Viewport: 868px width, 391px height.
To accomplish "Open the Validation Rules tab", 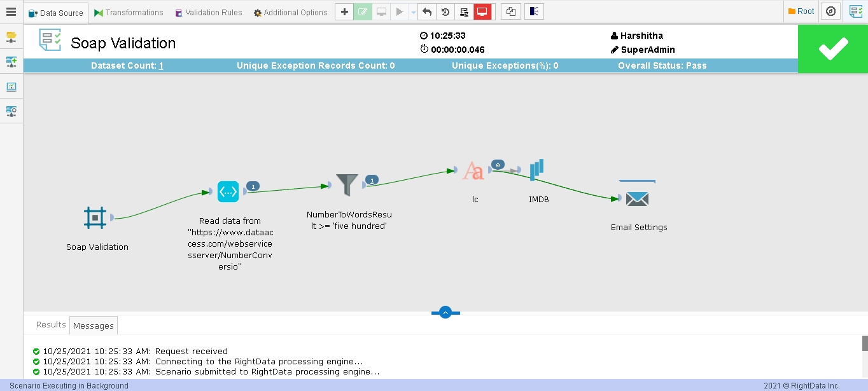I will [x=208, y=12].
